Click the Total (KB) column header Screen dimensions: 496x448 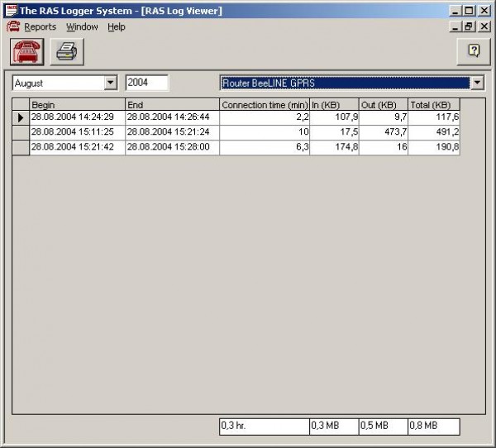pyautogui.click(x=434, y=105)
